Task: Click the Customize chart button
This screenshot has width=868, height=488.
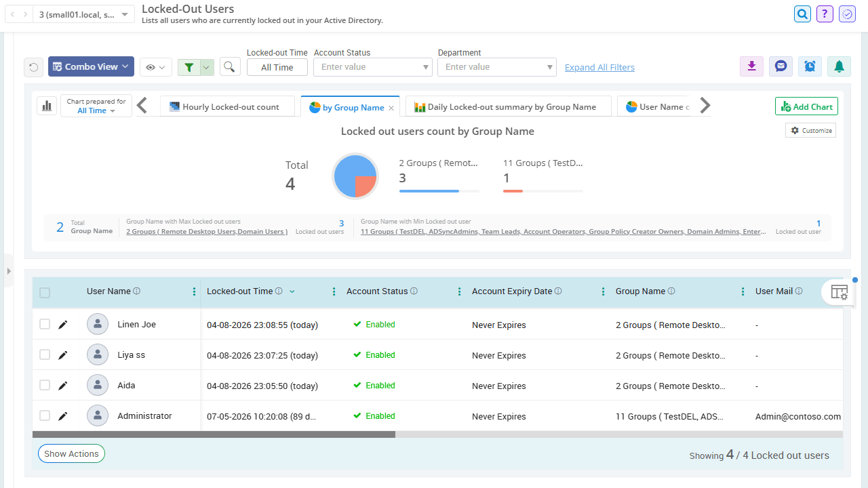Action: point(810,130)
